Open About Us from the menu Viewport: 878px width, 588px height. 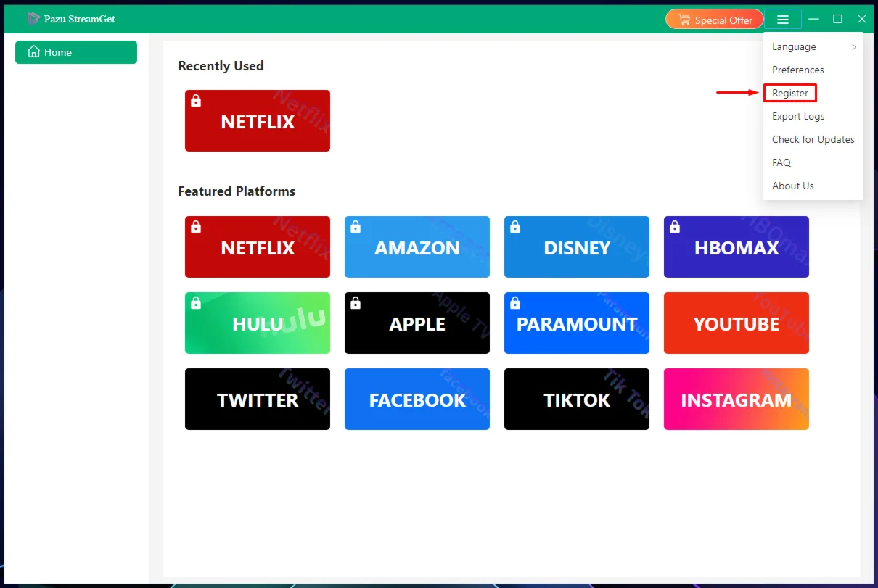tap(813, 186)
